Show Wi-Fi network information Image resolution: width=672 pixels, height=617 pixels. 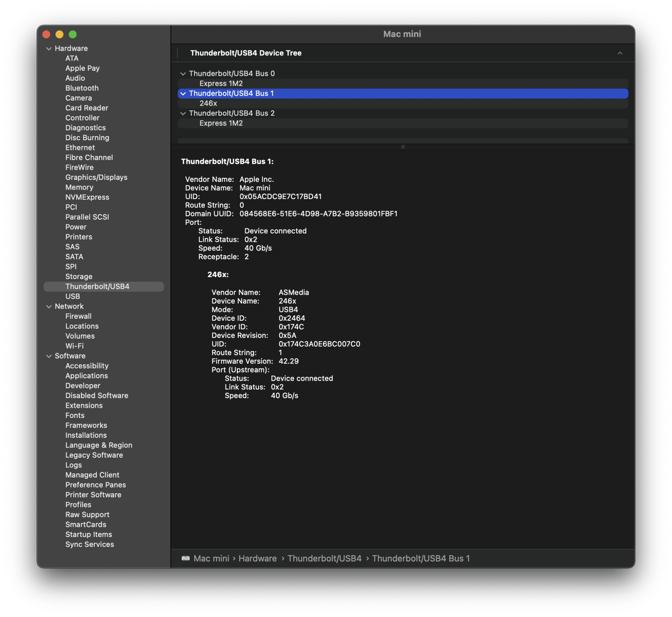point(75,346)
